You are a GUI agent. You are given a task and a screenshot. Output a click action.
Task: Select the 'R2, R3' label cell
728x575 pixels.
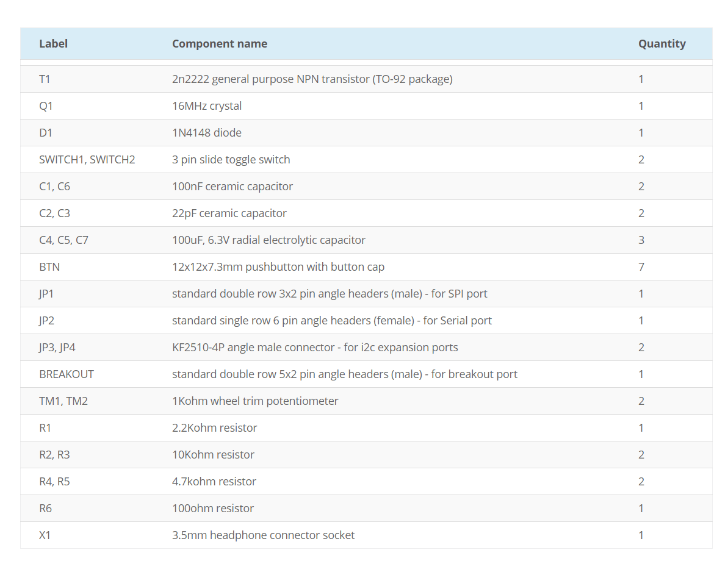(x=54, y=455)
